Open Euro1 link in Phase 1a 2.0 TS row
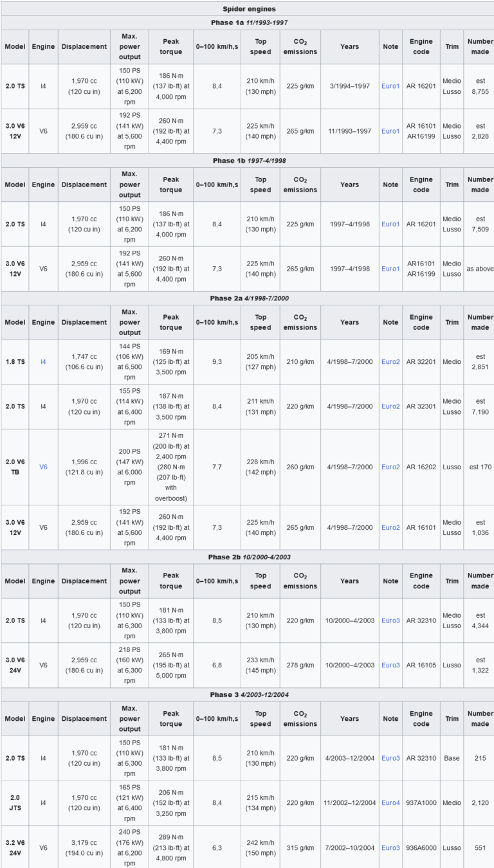The image size is (494, 868). [x=390, y=86]
